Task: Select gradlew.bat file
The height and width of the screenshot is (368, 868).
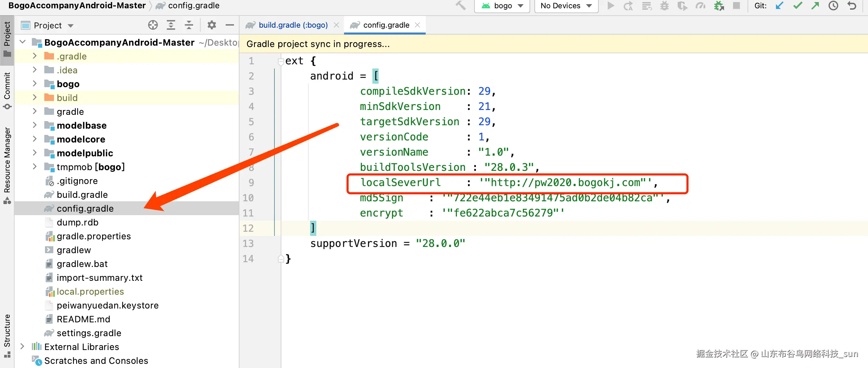Action: pos(126,264)
